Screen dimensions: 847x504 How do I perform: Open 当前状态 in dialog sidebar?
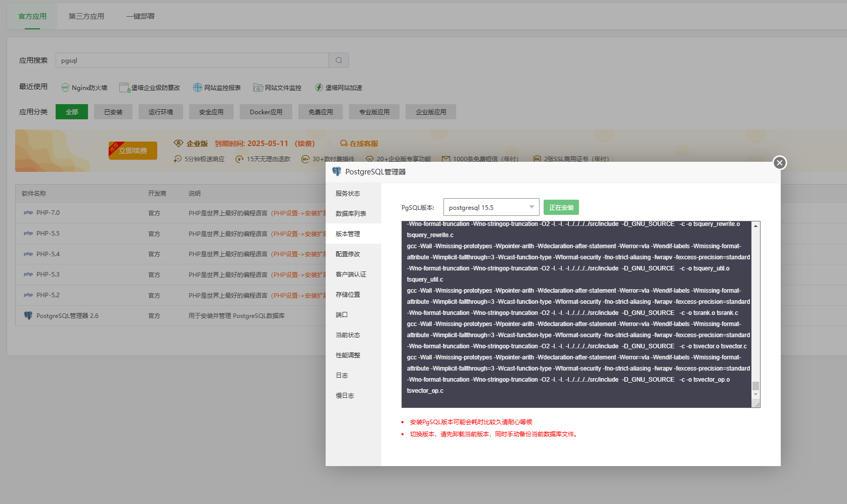tap(353, 335)
